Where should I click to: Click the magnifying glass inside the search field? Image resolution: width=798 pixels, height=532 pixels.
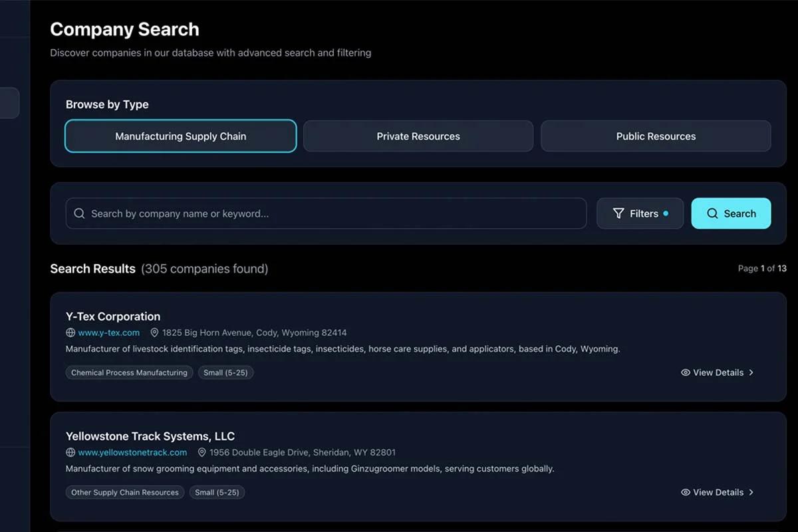pyautogui.click(x=79, y=213)
